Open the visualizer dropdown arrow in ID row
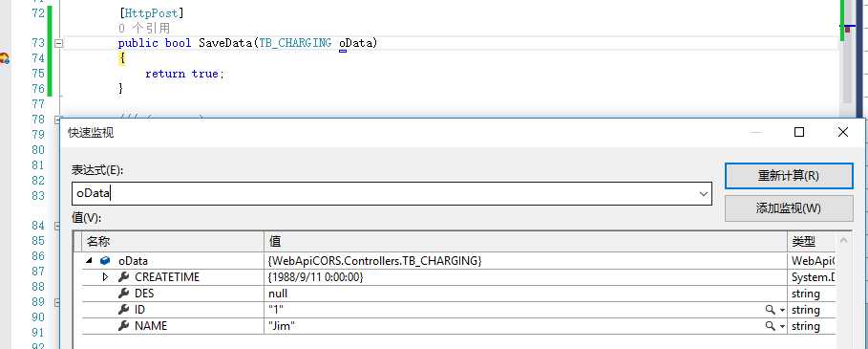Image resolution: width=868 pixels, height=349 pixels. pyautogui.click(x=782, y=310)
